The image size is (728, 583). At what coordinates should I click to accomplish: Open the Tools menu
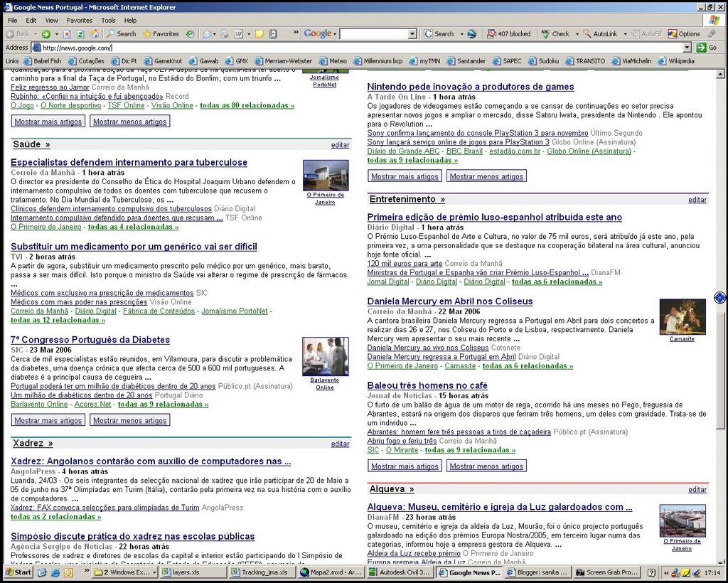click(x=108, y=21)
